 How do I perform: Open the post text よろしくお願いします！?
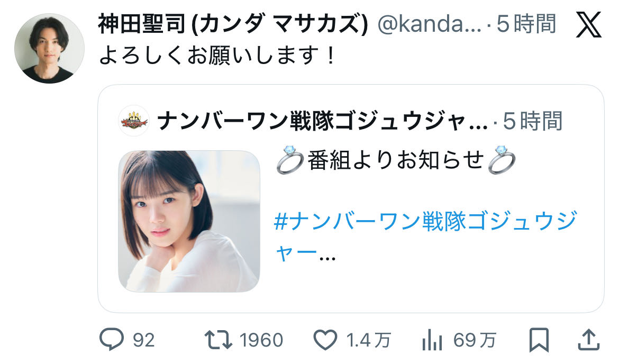tap(218, 55)
